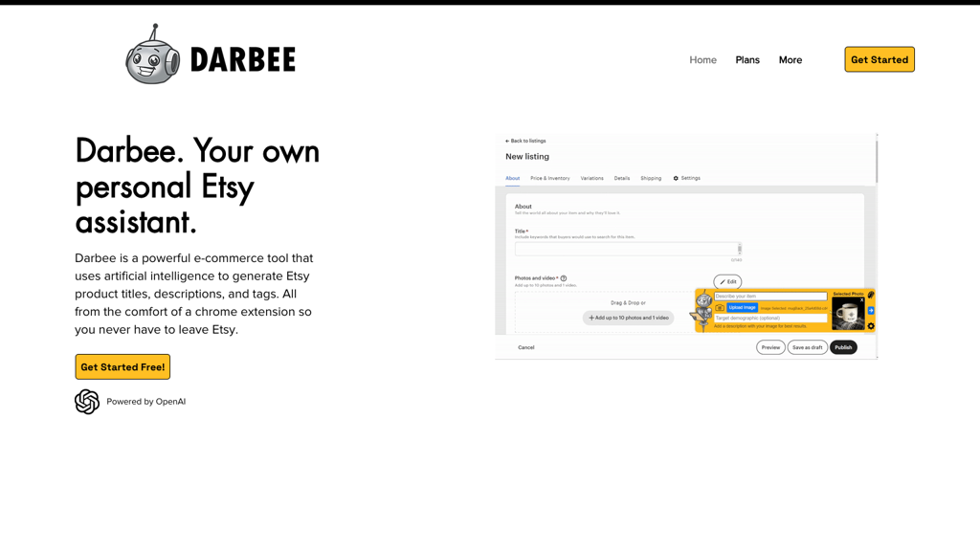
Task: Switch to the Price & Inventory tab
Action: coord(549,178)
